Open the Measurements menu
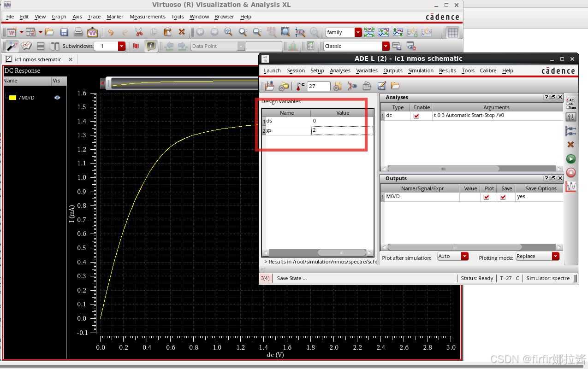 (148, 17)
